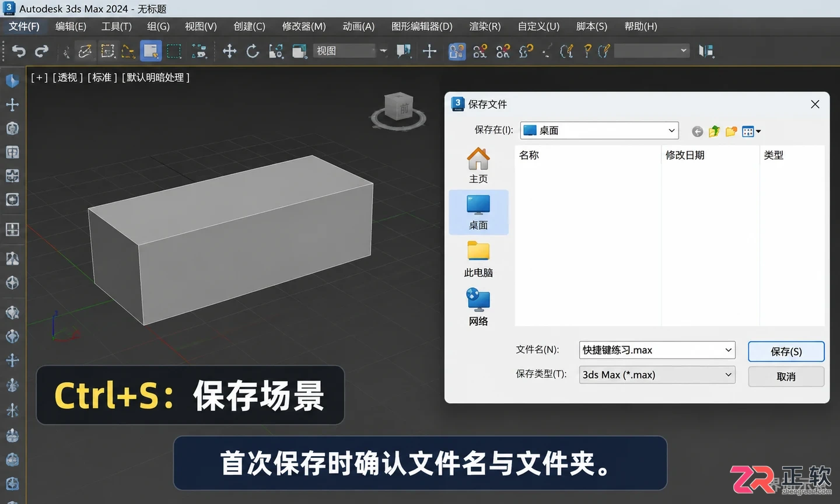Screen dimensions: 840x504
Task: Toggle Angle Snap in the toolbar
Action: pos(480,51)
